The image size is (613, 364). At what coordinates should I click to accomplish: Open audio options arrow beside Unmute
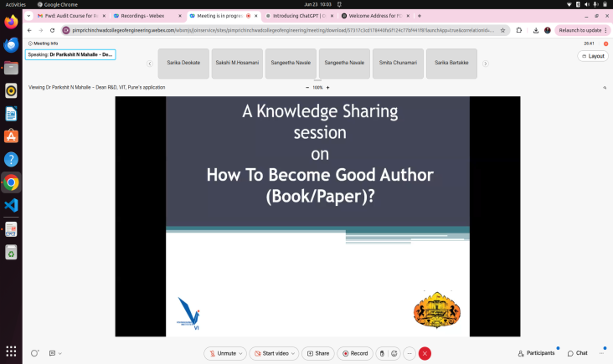[x=241, y=353]
